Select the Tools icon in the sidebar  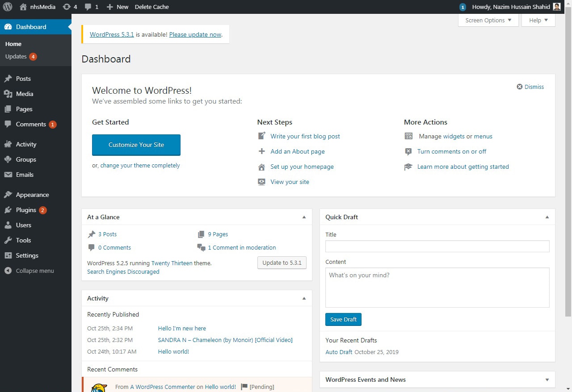point(8,240)
